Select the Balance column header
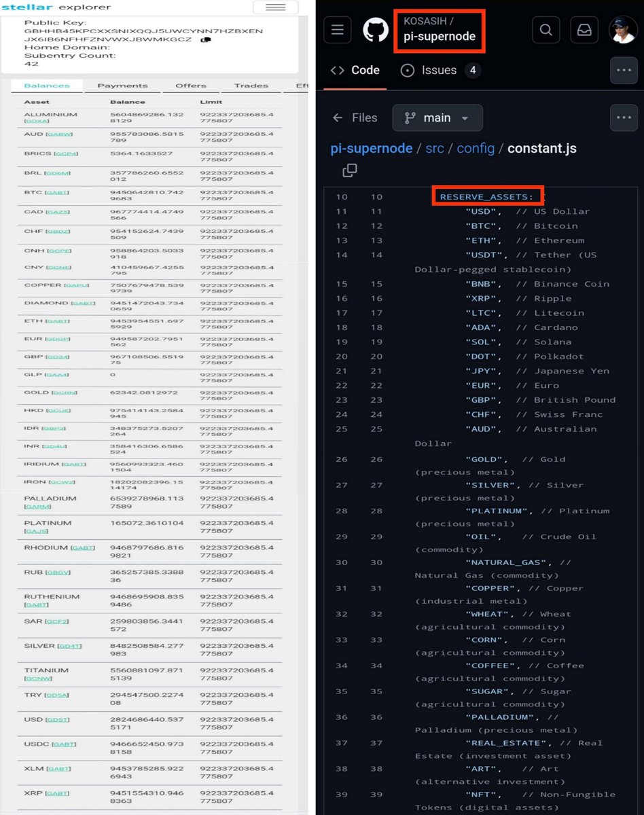Image resolution: width=644 pixels, height=815 pixels. point(128,103)
